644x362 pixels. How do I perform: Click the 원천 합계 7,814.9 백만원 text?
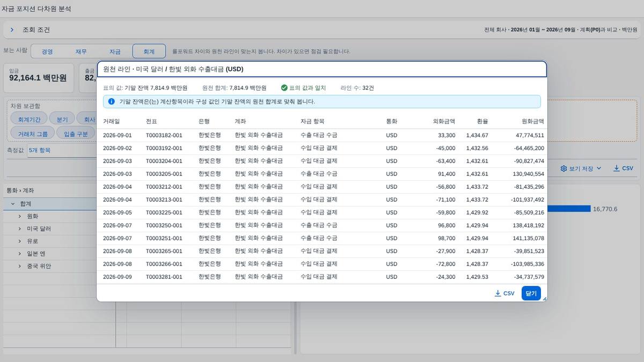(x=234, y=87)
